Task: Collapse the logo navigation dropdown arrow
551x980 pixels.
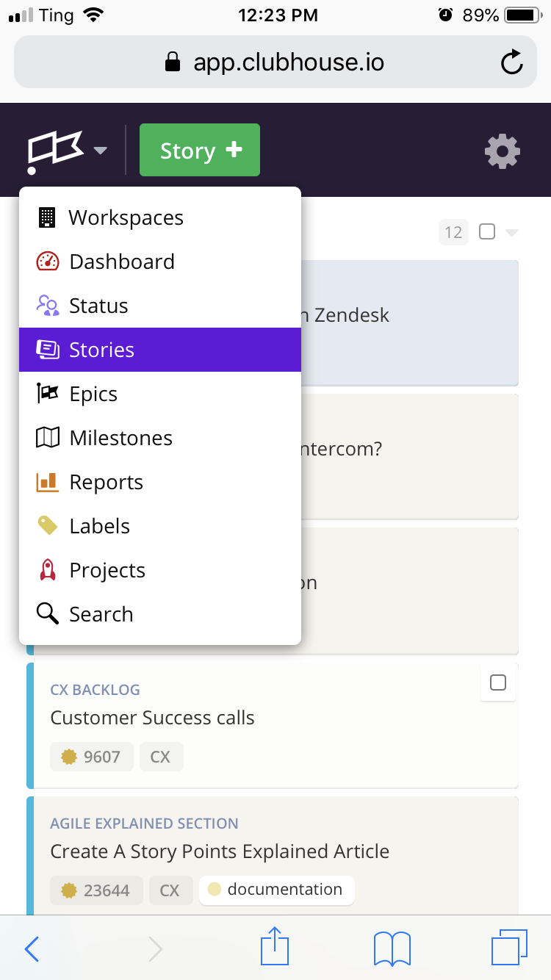Action: click(101, 151)
